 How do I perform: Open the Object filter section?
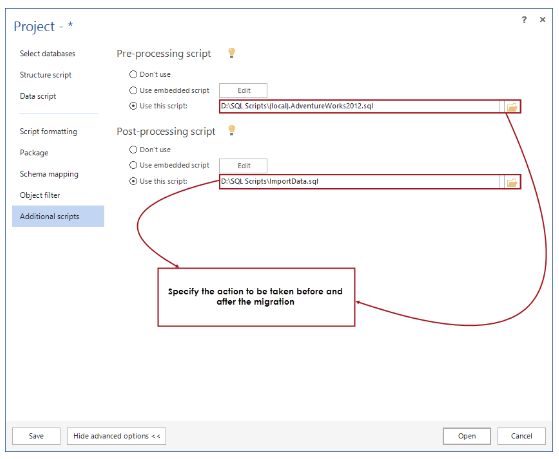pyautogui.click(x=40, y=195)
